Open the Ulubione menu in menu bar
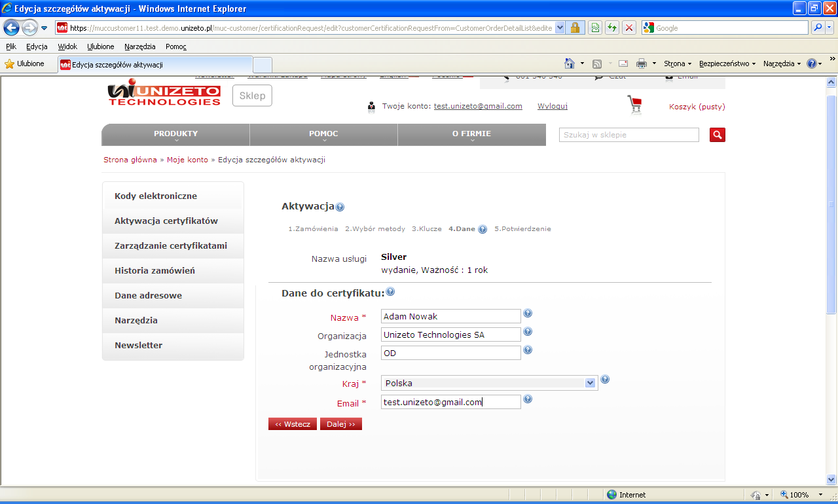The image size is (838, 504). pyautogui.click(x=101, y=46)
